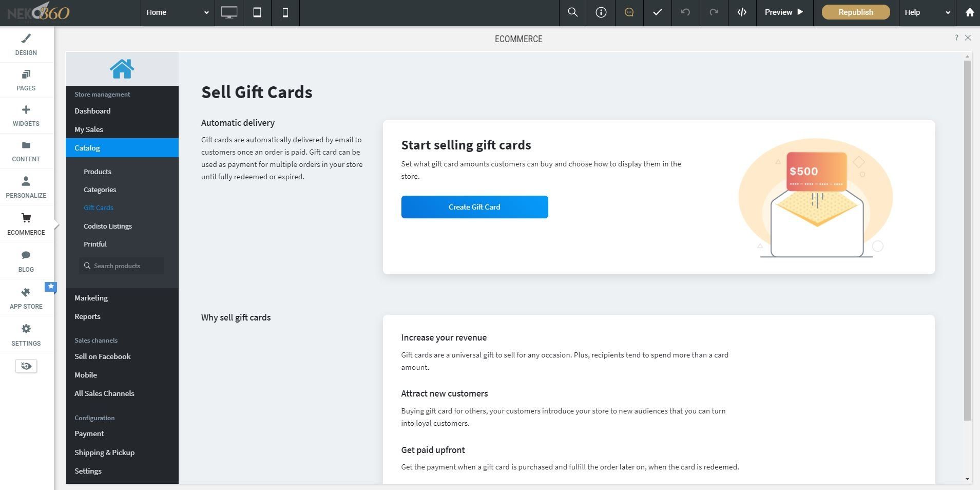The image size is (980, 490).
Task: Click the Preview button
Action: coord(784,12)
